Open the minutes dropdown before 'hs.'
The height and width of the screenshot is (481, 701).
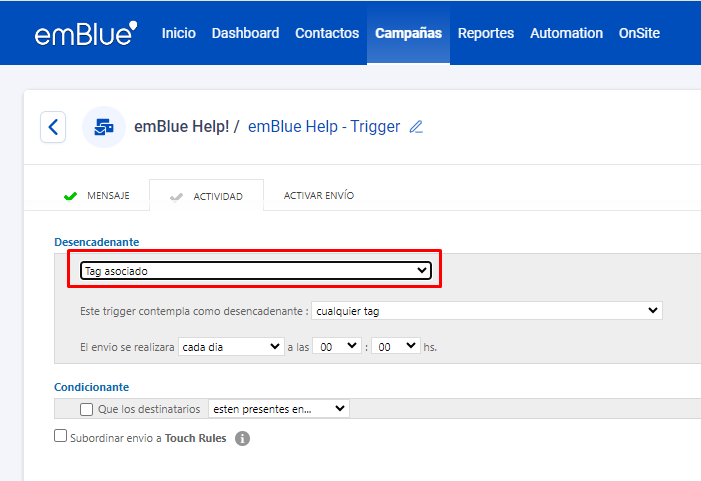click(x=396, y=347)
